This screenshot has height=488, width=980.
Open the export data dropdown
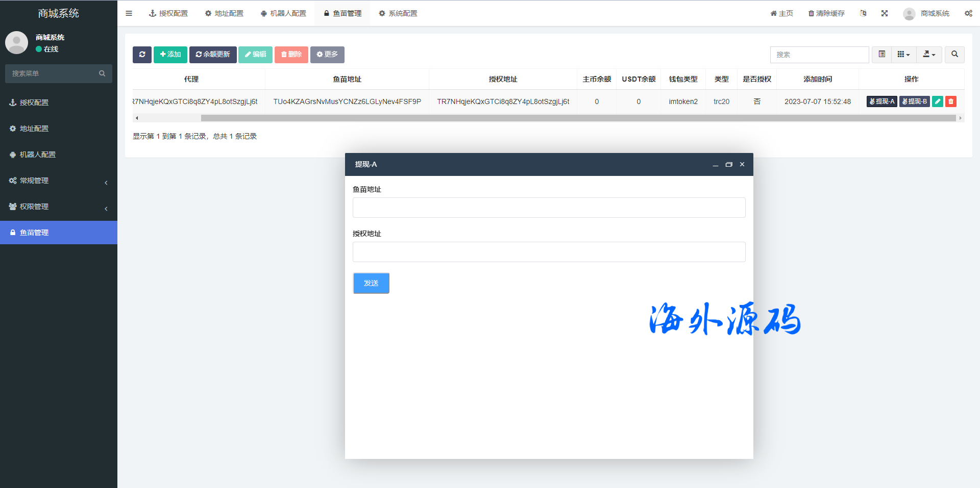click(929, 55)
